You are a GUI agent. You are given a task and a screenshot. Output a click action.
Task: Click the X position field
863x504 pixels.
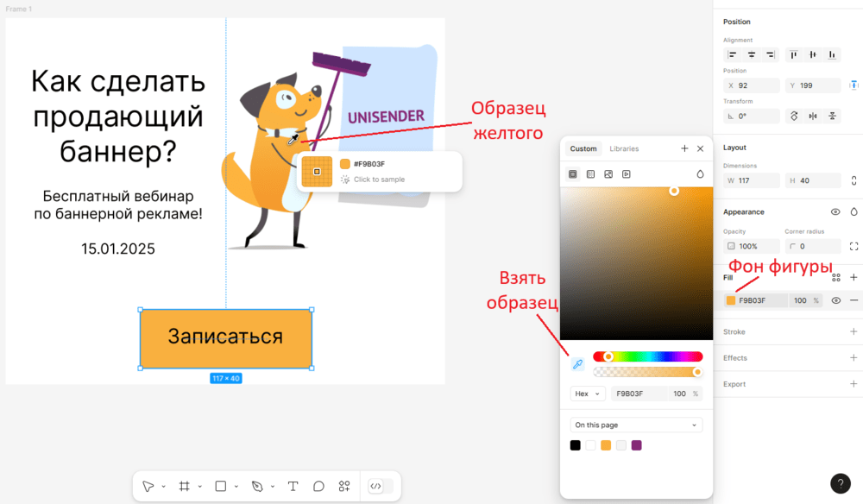[x=752, y=85]
